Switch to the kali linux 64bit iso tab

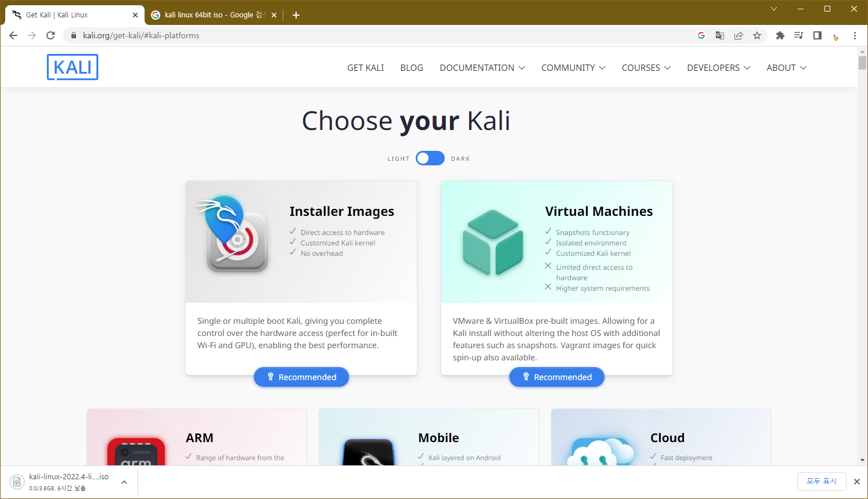[214, 15]
